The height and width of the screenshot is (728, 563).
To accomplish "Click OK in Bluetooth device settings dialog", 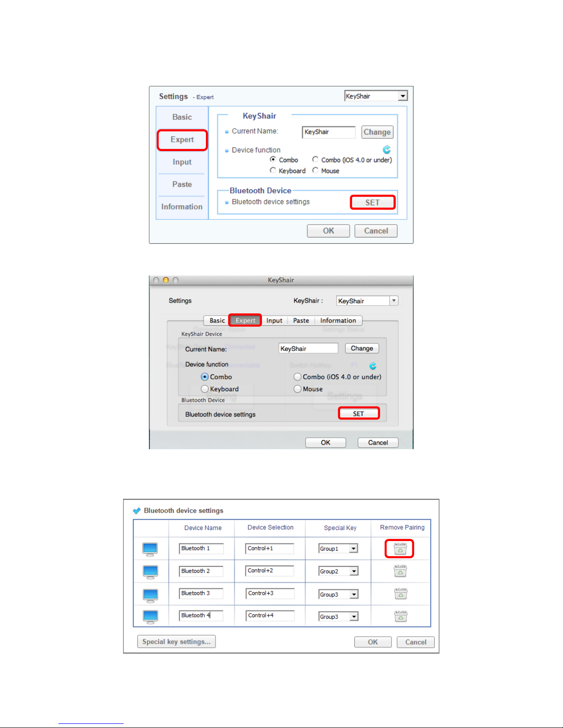I will coord(373,642).
